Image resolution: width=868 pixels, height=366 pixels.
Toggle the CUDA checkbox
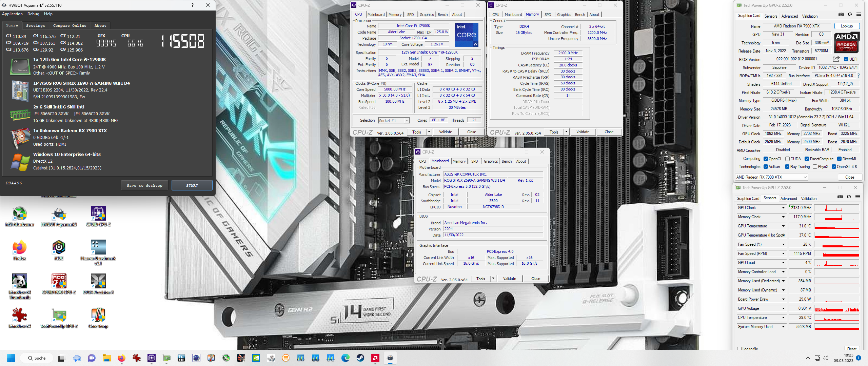(x=787, y=159)
